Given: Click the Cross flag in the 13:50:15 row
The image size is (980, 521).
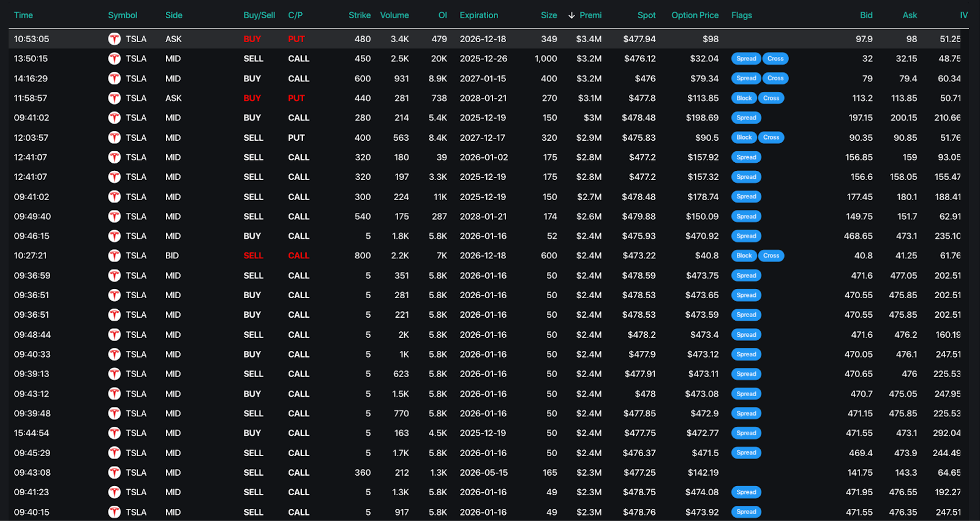Looking at the screenshot, I should (x=775, y=59).
